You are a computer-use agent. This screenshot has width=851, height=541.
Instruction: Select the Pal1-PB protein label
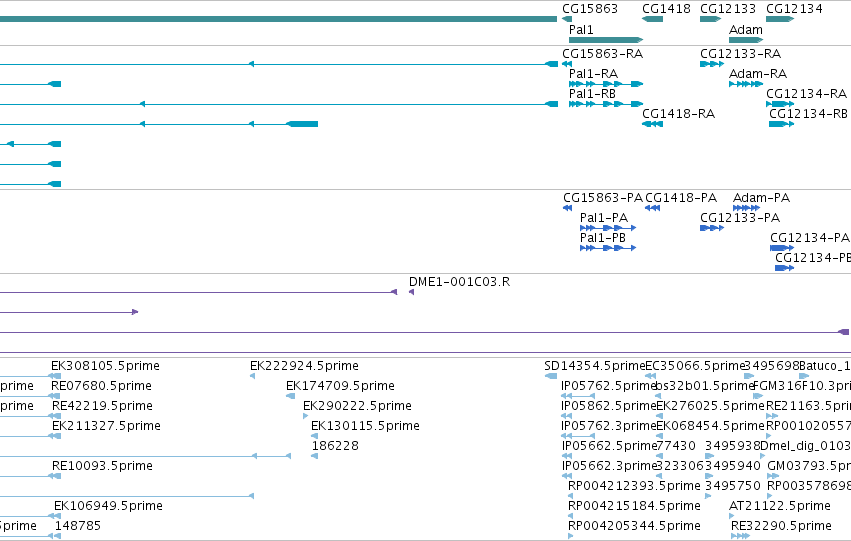602,238
